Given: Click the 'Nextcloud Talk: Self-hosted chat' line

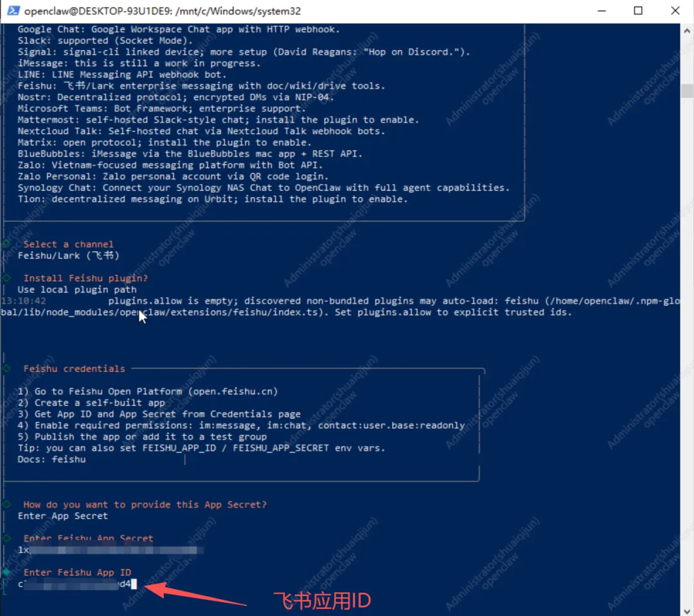Looking at the screenshot, I should [201, 131].
